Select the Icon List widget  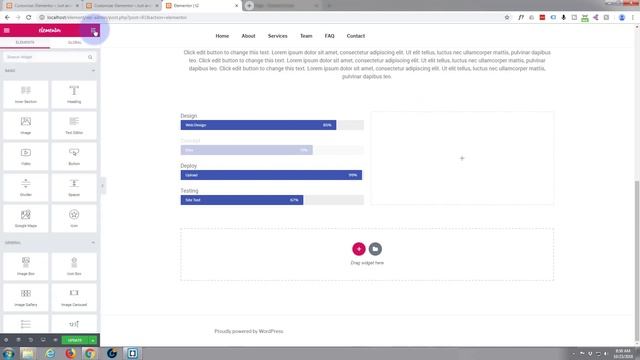pyautogui.click(x=26, y=324)
